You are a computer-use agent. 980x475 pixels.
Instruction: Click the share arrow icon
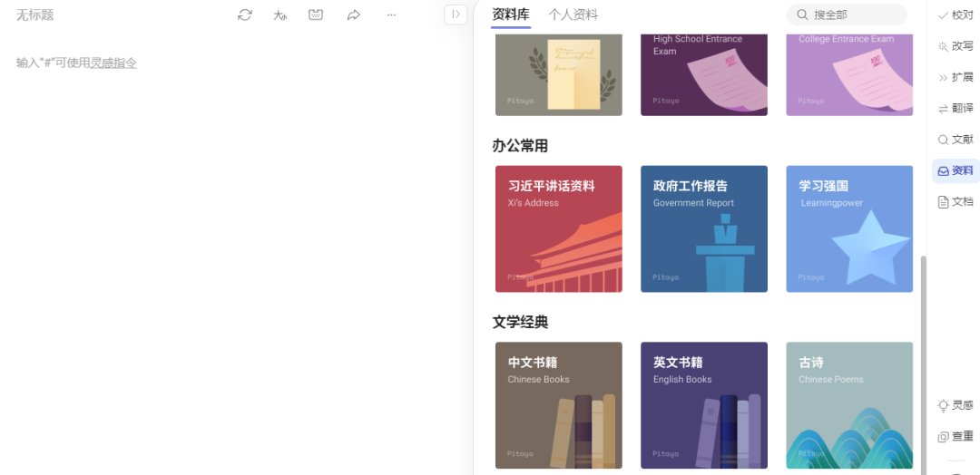pos(354,15)
